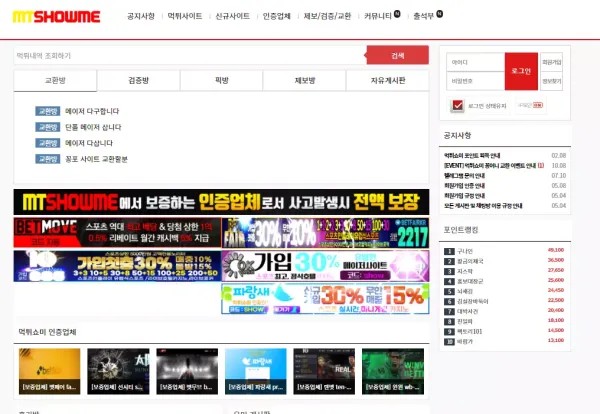Screen dimensions: 600x414
Task: Switch to the 픽방 tab
Action: click(222, 80)
